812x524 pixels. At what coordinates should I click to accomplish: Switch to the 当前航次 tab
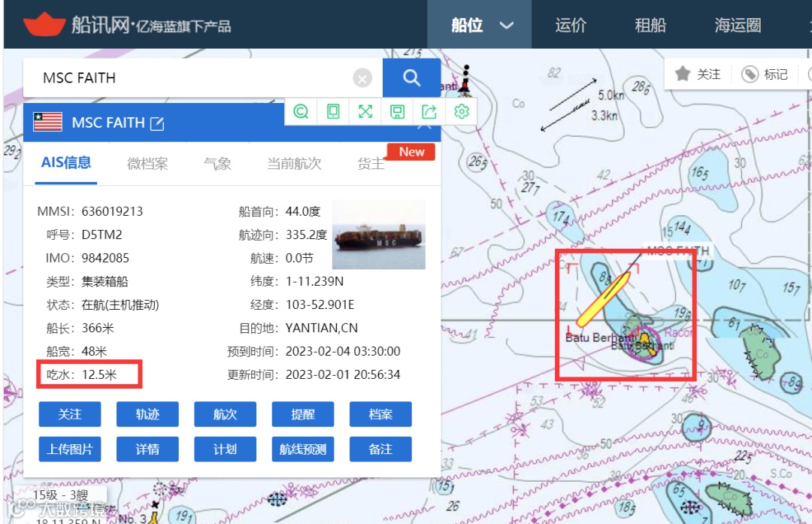[294, 164]
